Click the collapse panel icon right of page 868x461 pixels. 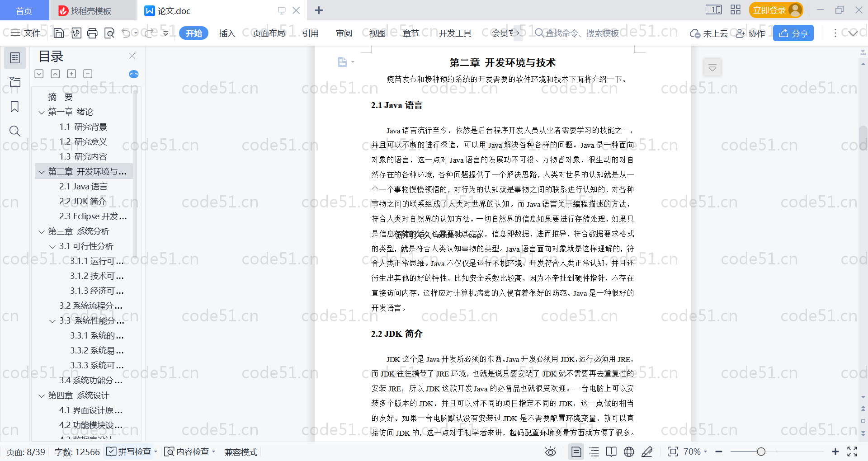712,68
